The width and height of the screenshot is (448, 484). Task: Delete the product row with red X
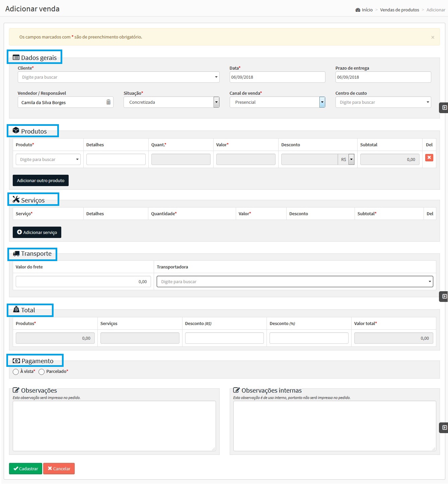point(429,158)
